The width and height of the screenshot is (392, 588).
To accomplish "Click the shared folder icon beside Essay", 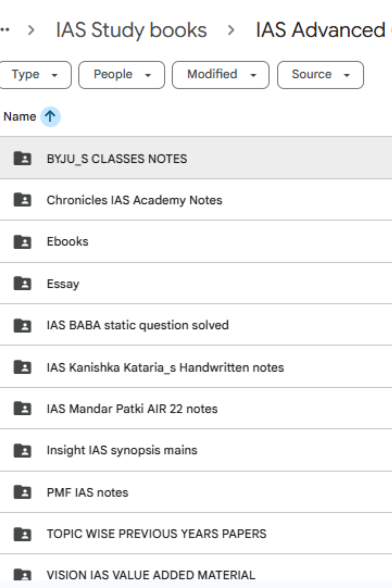I will coord(22,283).
